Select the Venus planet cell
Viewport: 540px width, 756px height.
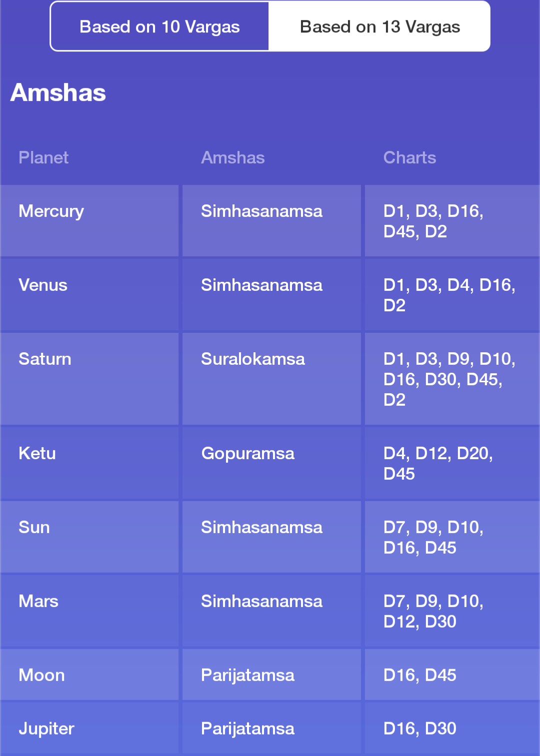[89, 295]
